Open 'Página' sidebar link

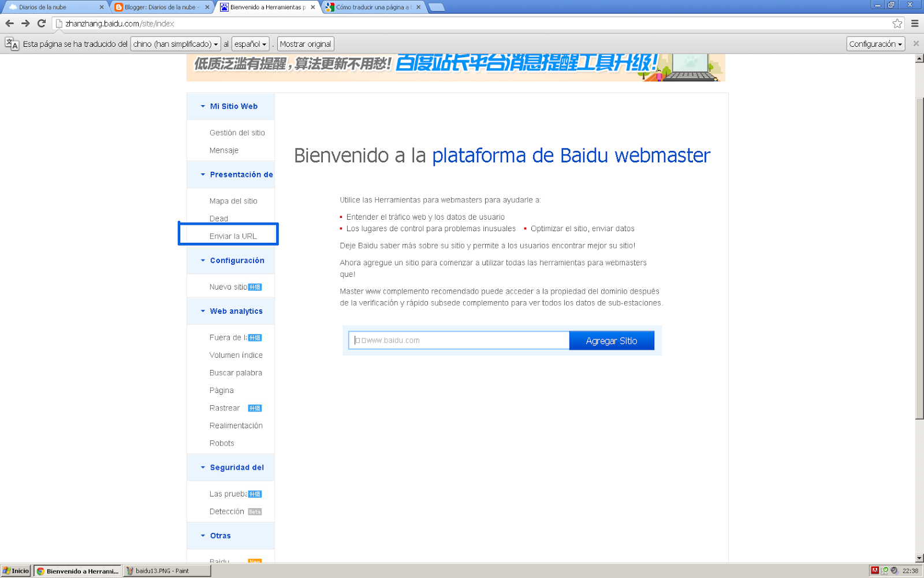point(221,391)
